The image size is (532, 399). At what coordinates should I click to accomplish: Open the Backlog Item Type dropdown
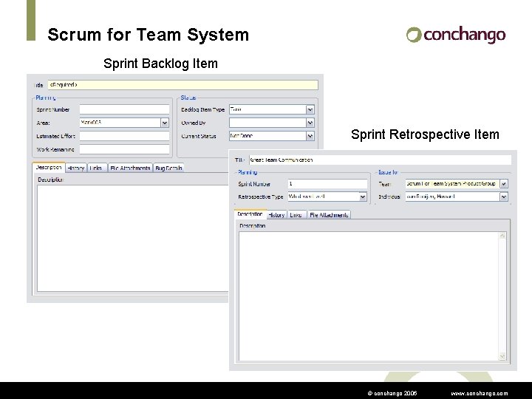click(310, 109)
